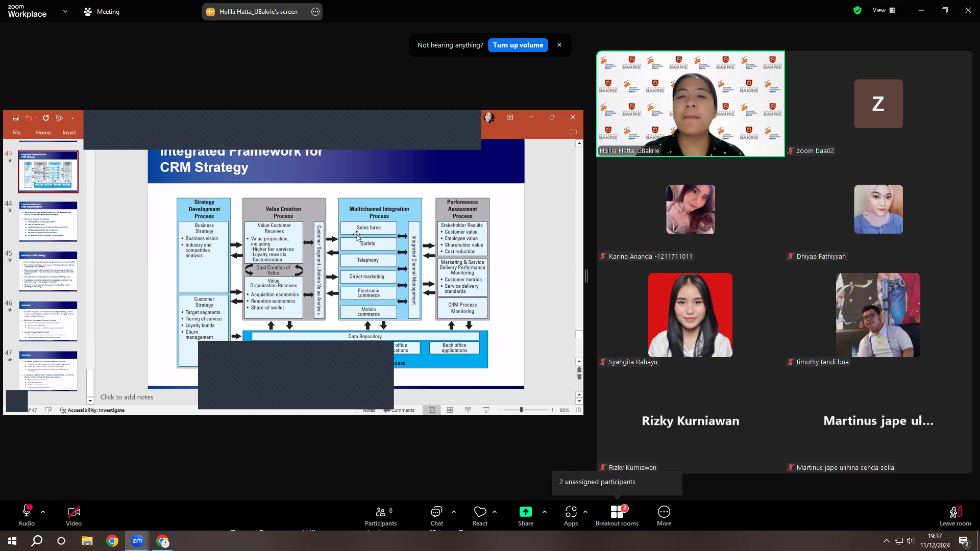Open screen share options ellipsis
This screenshot has height=551, width=980.
click(x=315, y=12)
